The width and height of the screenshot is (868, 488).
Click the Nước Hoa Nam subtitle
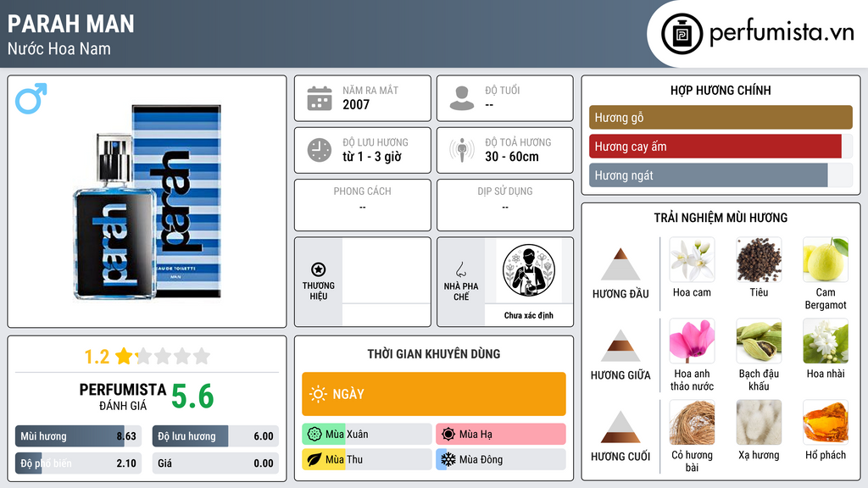coord(59,48)
